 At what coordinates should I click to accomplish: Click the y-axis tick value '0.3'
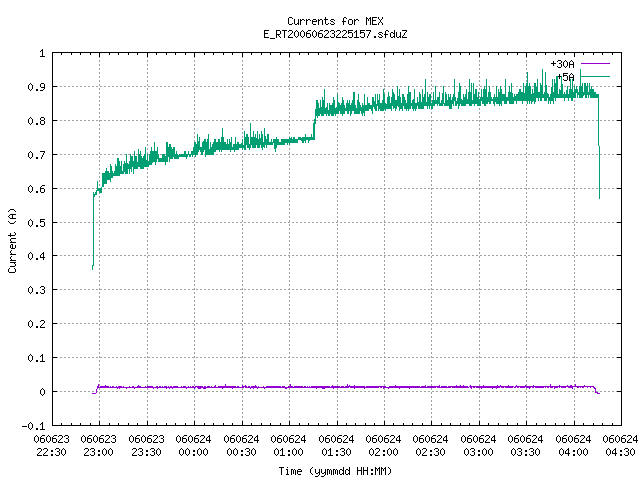point(36,290)
